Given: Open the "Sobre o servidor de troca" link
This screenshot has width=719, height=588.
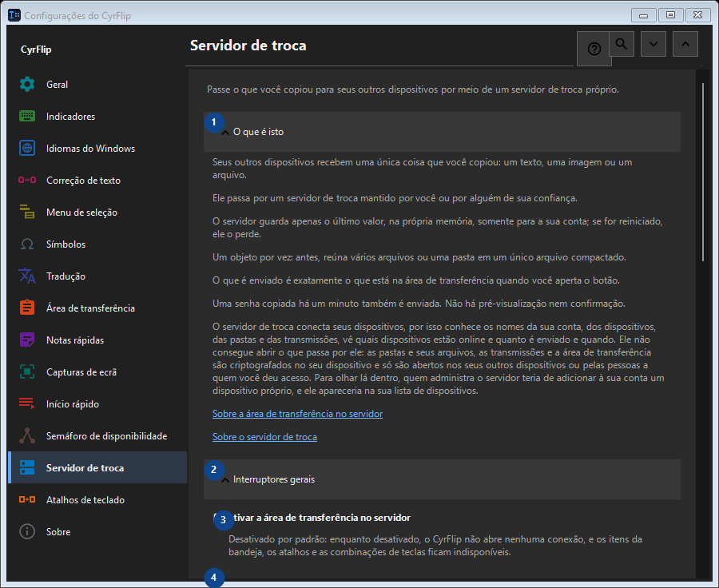Looking at the screenshot, I should [x=264, y=437].
